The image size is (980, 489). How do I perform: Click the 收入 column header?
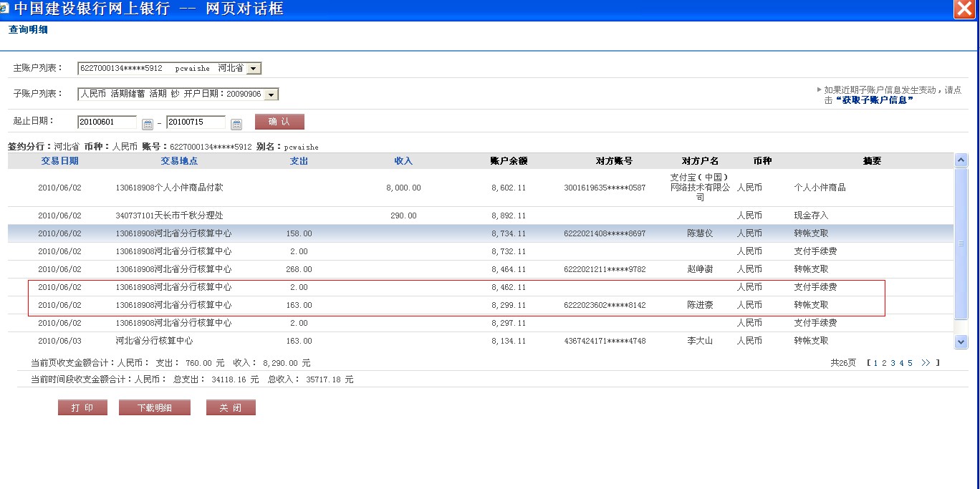click(403, 161)
